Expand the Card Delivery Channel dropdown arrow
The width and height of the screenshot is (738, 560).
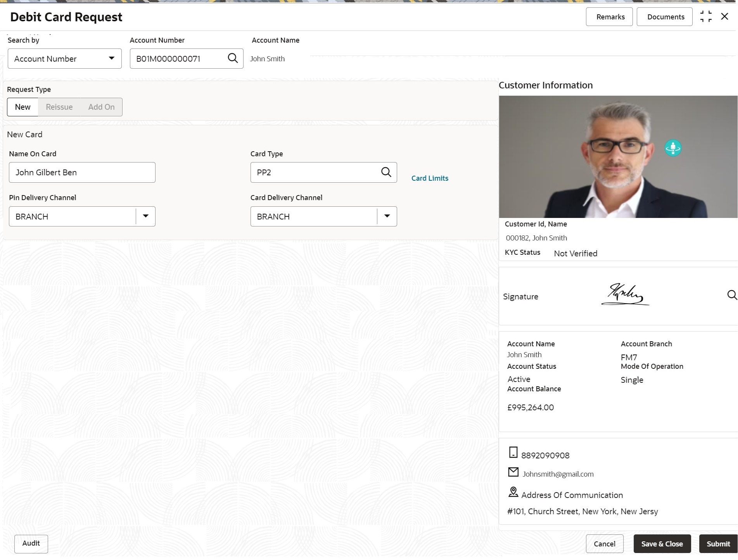[387, 216]
